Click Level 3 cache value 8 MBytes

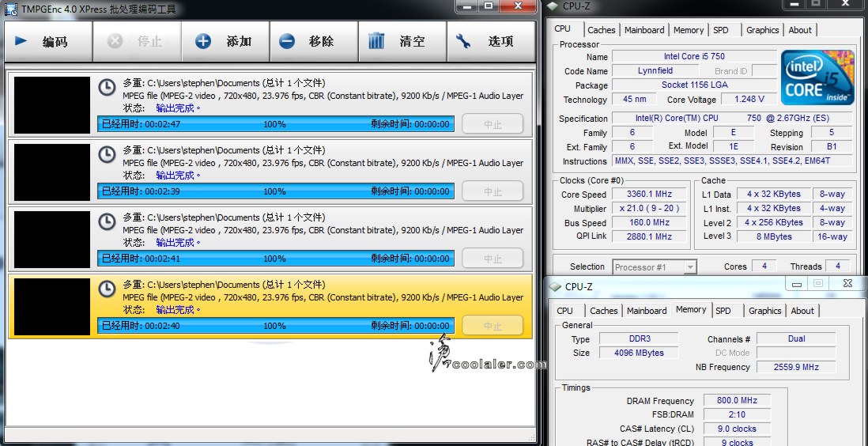pyautogui.click(x=773, y=236)
